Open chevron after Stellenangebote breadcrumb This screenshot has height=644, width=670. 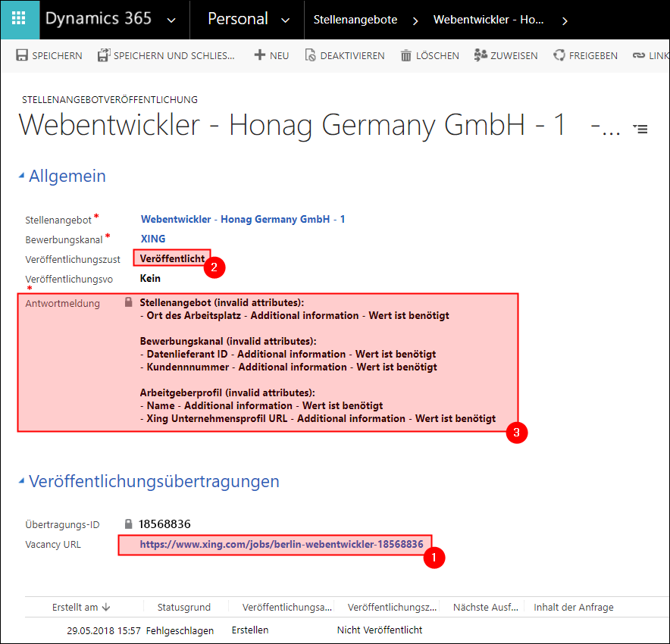point(415,20)
